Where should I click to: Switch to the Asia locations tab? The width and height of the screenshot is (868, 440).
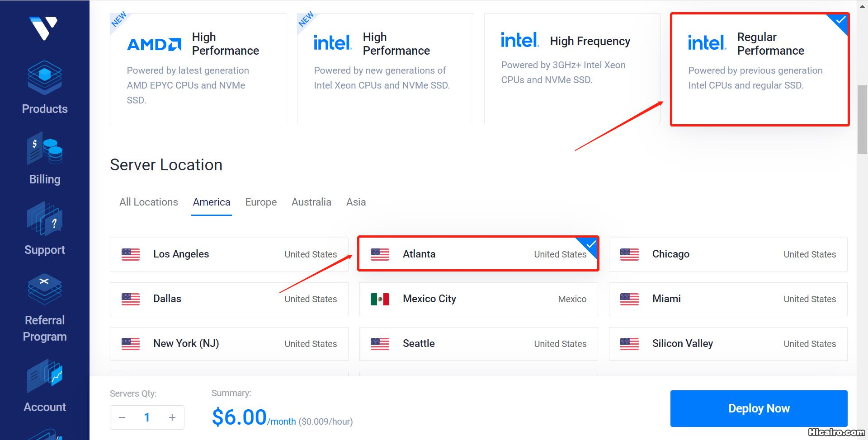pos(356,202)
